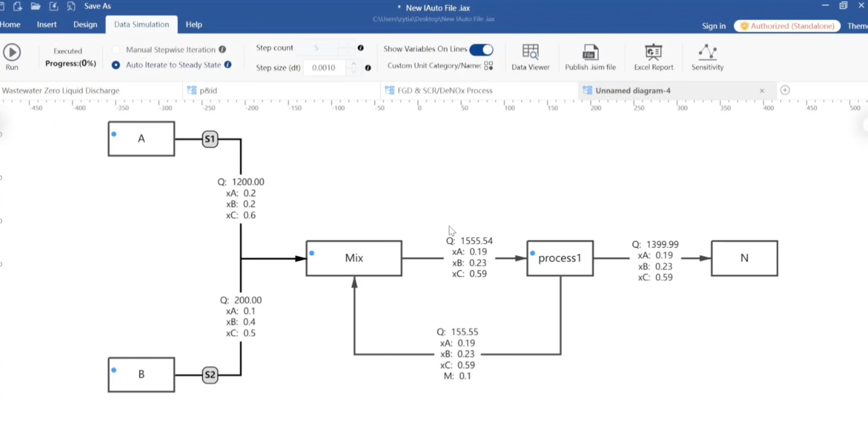Open the Insert ribbon tab
This screenshot has height=431, width=868.
coord(47,25)
